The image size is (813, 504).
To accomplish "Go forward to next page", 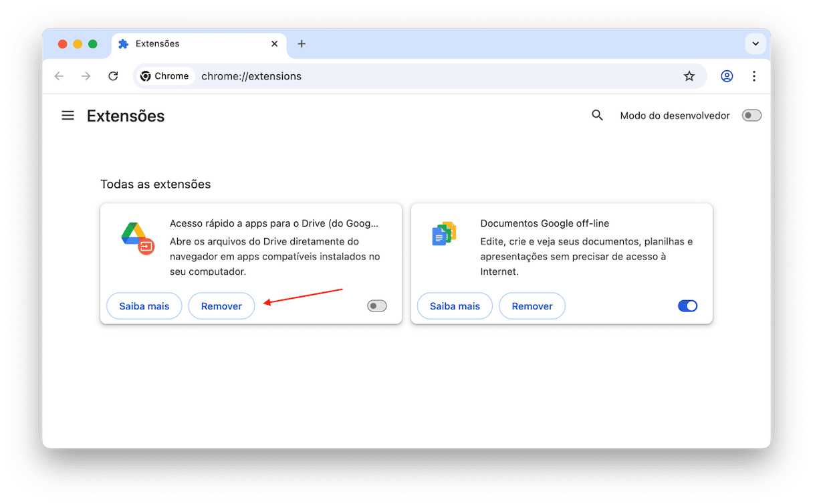I will (86, 76).
